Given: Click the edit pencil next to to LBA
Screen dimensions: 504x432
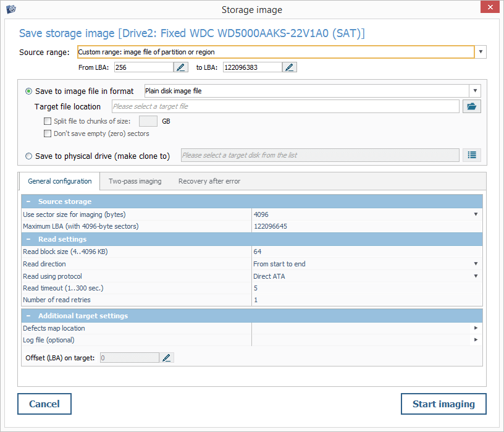Looking at the screenshot, I should [289, 67].
